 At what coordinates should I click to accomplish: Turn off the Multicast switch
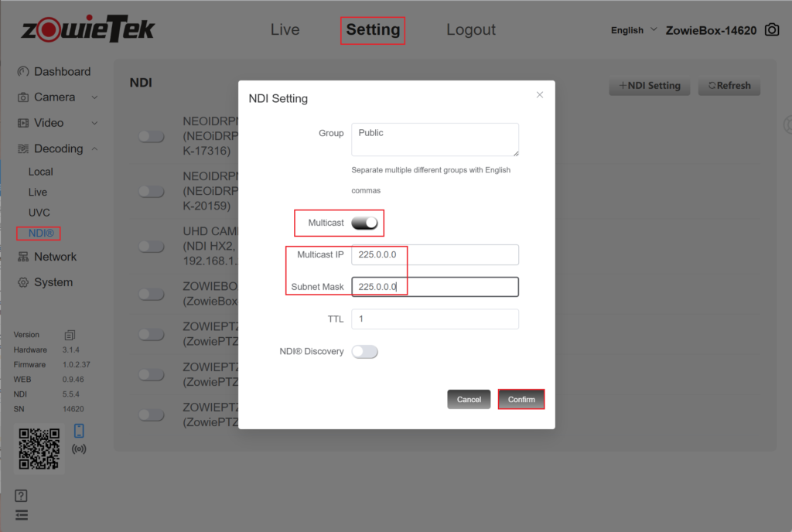(x=364, y=223)
